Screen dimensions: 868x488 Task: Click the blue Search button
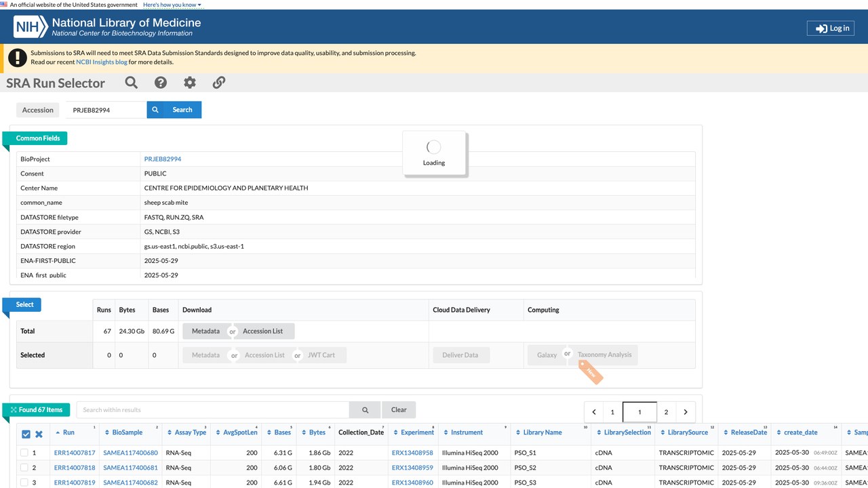coord(174,110)
